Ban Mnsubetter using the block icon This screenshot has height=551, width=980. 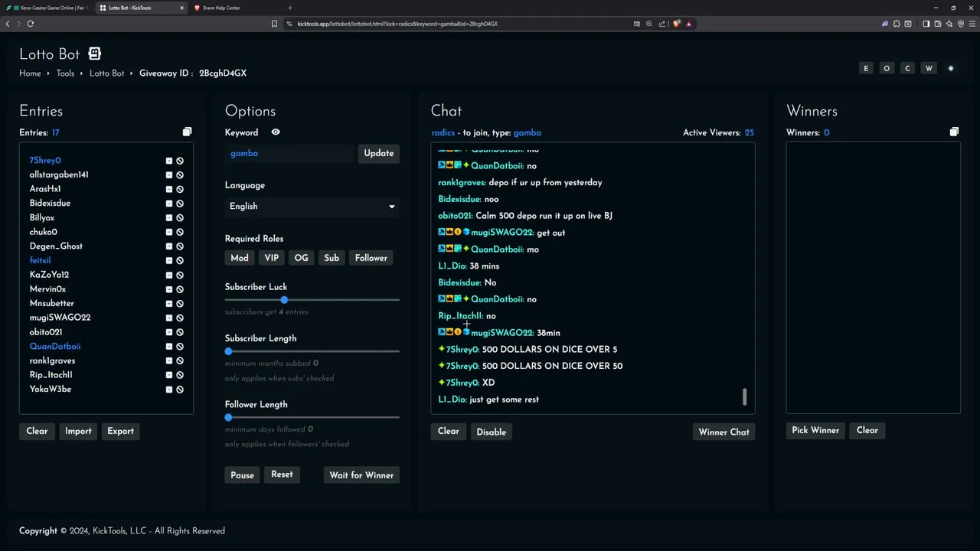coord(180,304)
